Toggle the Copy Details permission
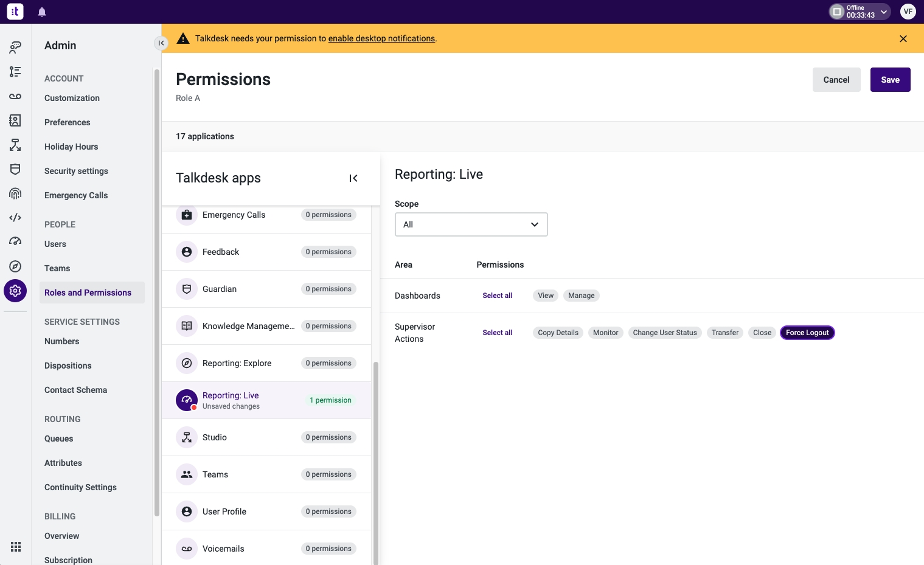Screen dimensions: 924x565 (558, 333)
